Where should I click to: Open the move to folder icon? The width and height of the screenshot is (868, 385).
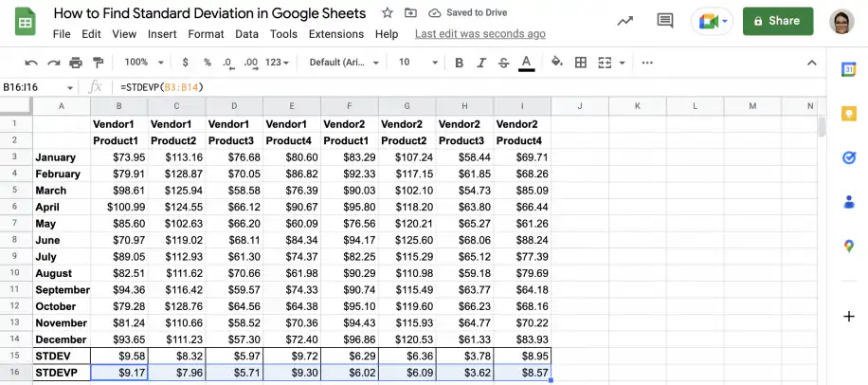pyautogui.click(x=410, y=12)
